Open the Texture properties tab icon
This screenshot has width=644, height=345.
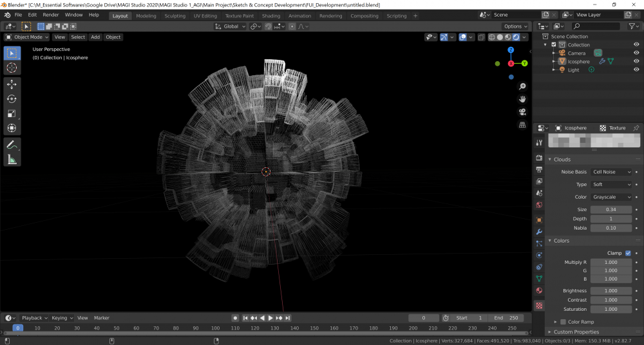tap(539, 305)
